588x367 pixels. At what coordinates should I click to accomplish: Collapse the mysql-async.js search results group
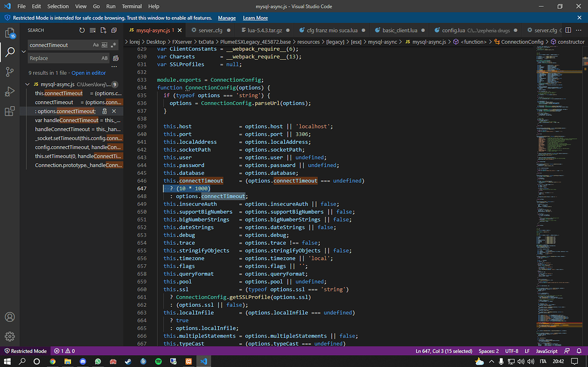coord(27,83)
